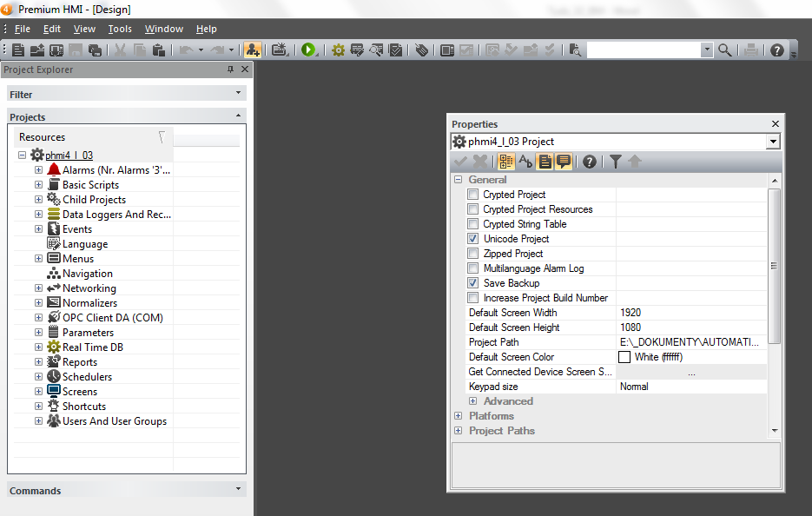Viewport: 812px width, 516px height.
Task: Click the filter funnel icon in Properties toolbar
Action: point(615,162)
